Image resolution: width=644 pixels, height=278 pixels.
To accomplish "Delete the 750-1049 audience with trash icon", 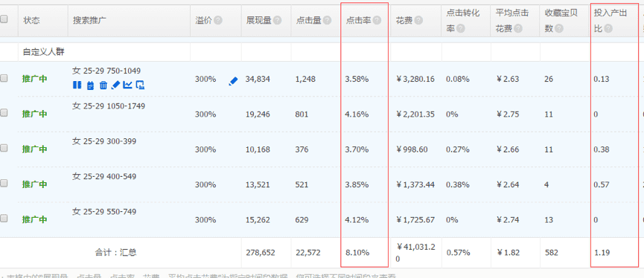I will pyautogui.click(x=103, y=85).
